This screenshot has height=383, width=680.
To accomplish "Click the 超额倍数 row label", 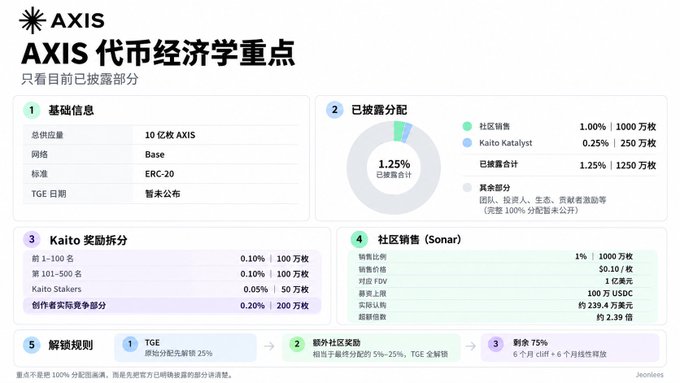I will point(372,317).
